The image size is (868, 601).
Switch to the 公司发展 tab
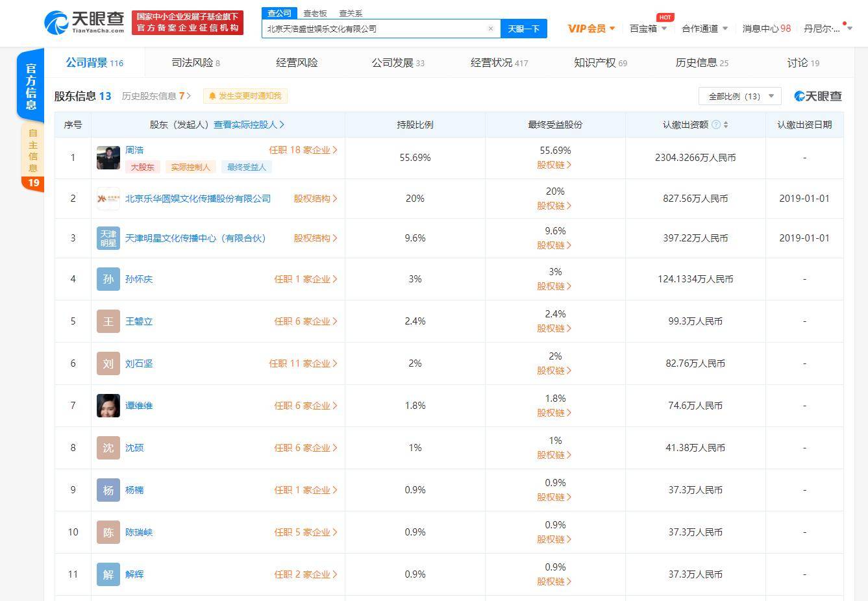[398, 63]
